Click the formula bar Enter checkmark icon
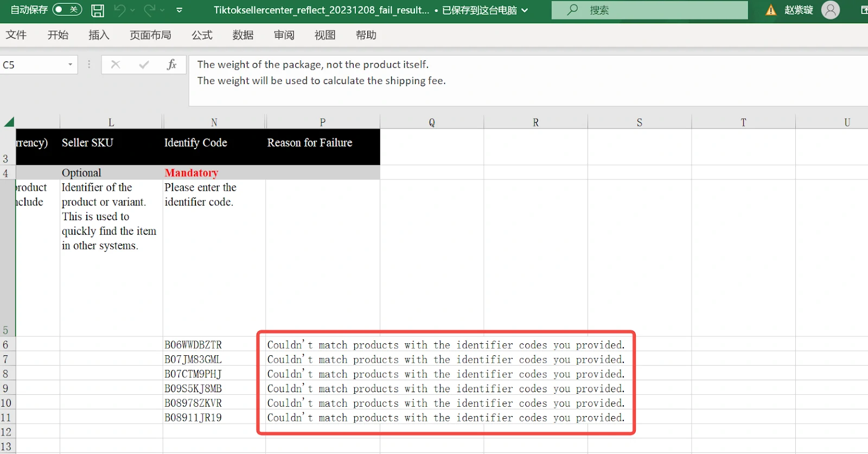The width and height of the screenshot is (868, 454). pos(144,65)
